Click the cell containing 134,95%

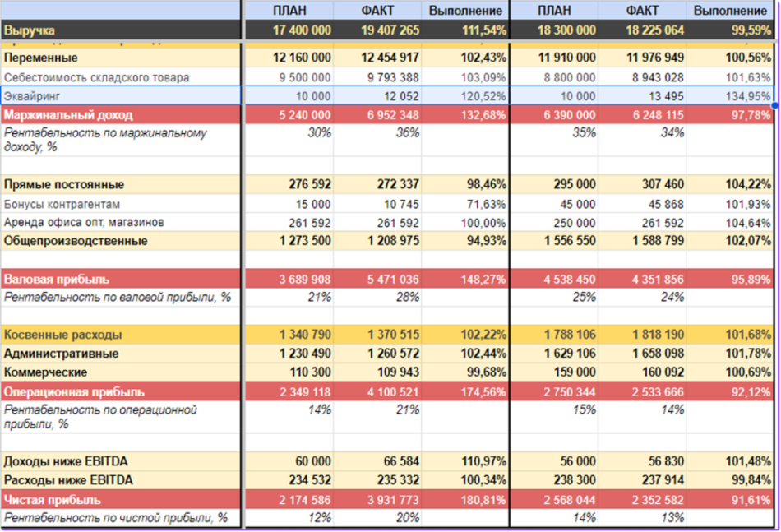[730, 96]
